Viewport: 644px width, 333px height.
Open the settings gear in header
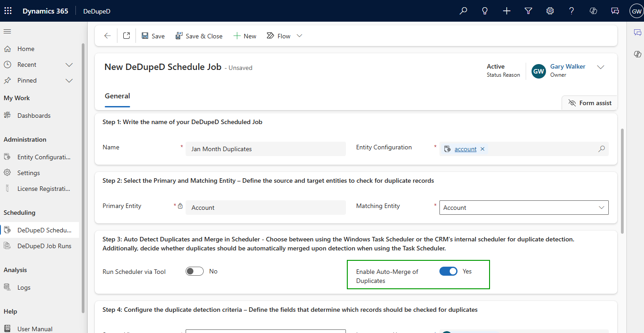click(550, 11)
